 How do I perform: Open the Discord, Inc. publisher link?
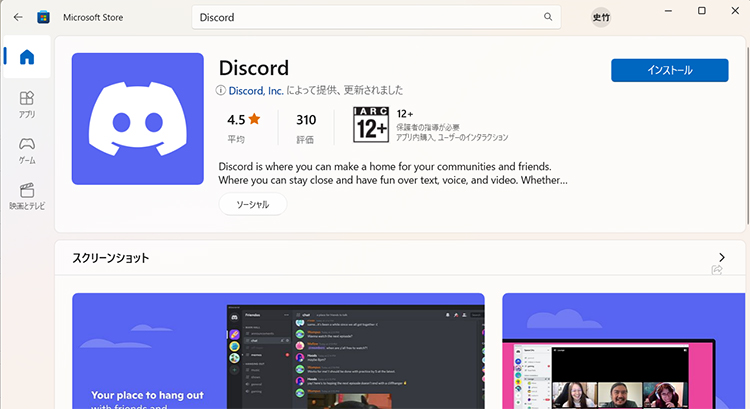pos(256,90)
